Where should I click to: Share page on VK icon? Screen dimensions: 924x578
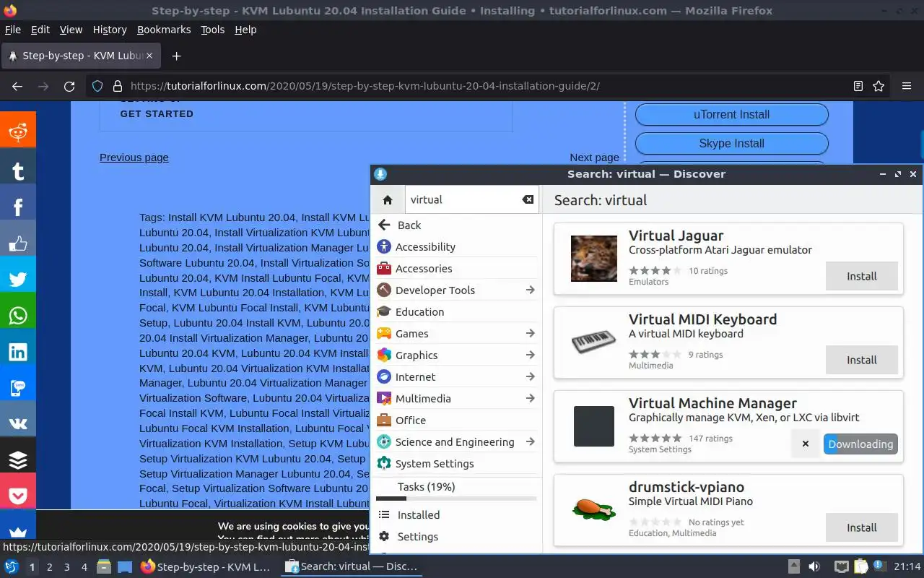[x=18, y=423]
